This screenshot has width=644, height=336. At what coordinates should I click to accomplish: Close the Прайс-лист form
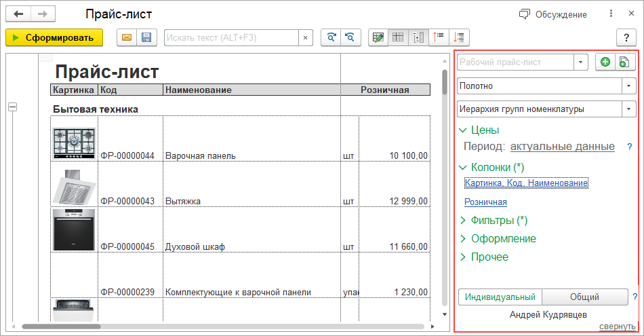[632, 14]
